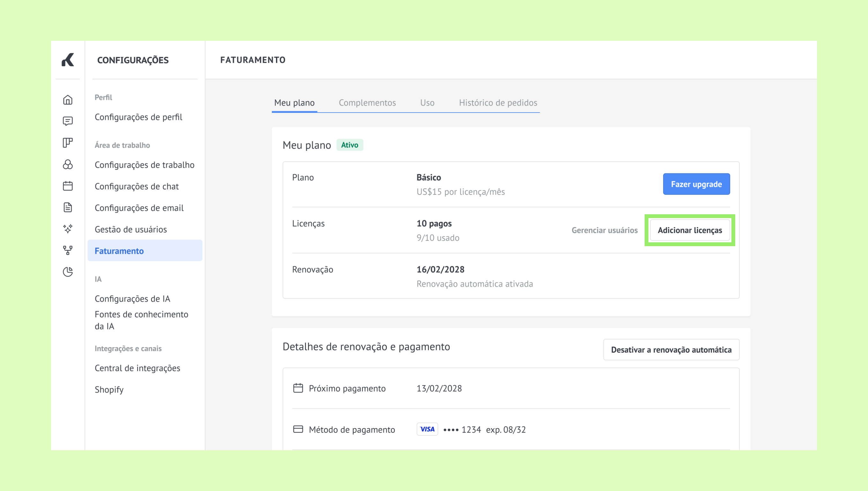Open Configurações de perfil
Viewport: 868px width, 491px height.
(x=138, y=117)
